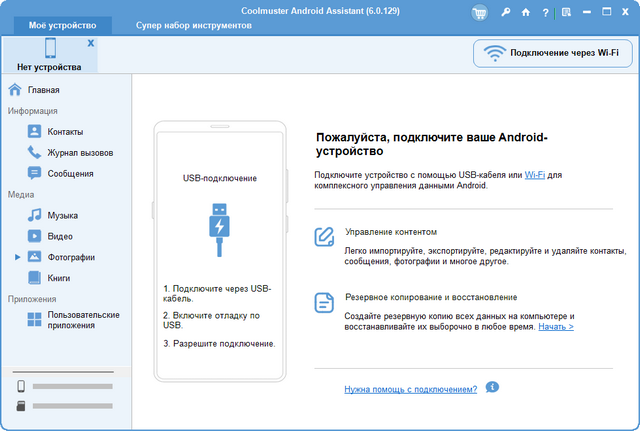Screen dimensions: 640x431
Task: Click Подключение через Wi-Fi button
Action: (553, 53)
